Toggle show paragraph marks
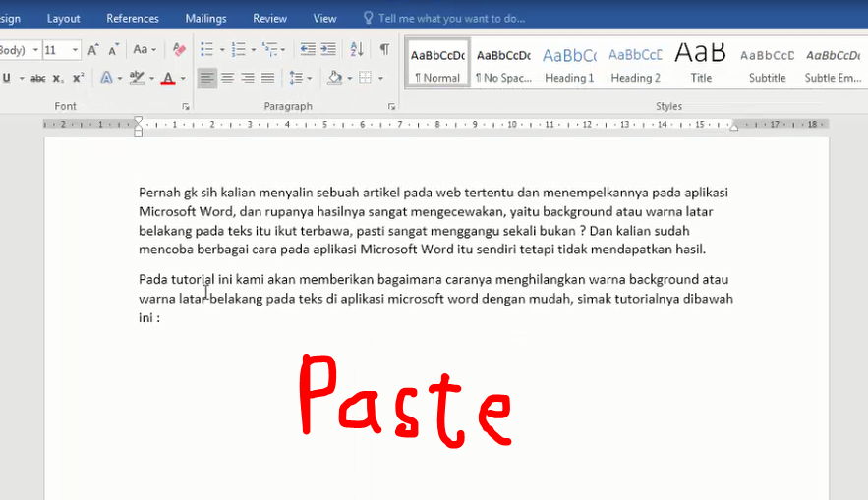This screenshot has height=500, width=868. (384, 50)
